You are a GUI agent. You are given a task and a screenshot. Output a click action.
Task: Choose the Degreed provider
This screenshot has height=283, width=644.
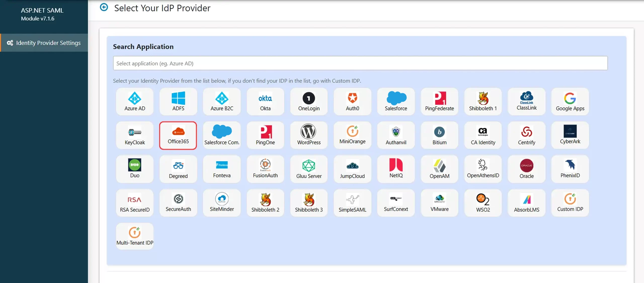point(178,169)
